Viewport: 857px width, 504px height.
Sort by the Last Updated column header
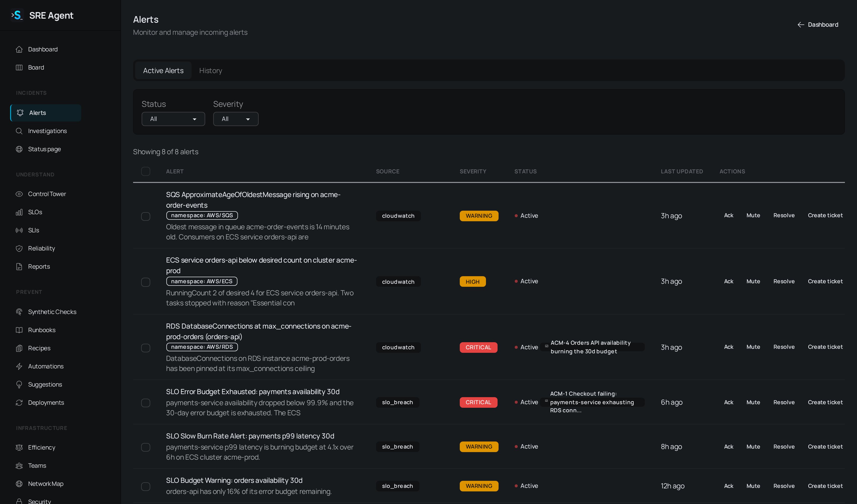[682, 171]
